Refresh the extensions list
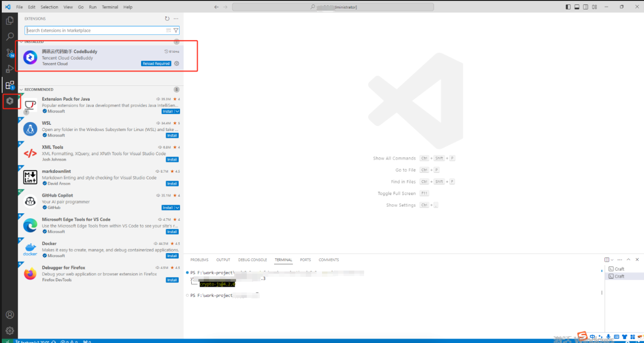 167,19
